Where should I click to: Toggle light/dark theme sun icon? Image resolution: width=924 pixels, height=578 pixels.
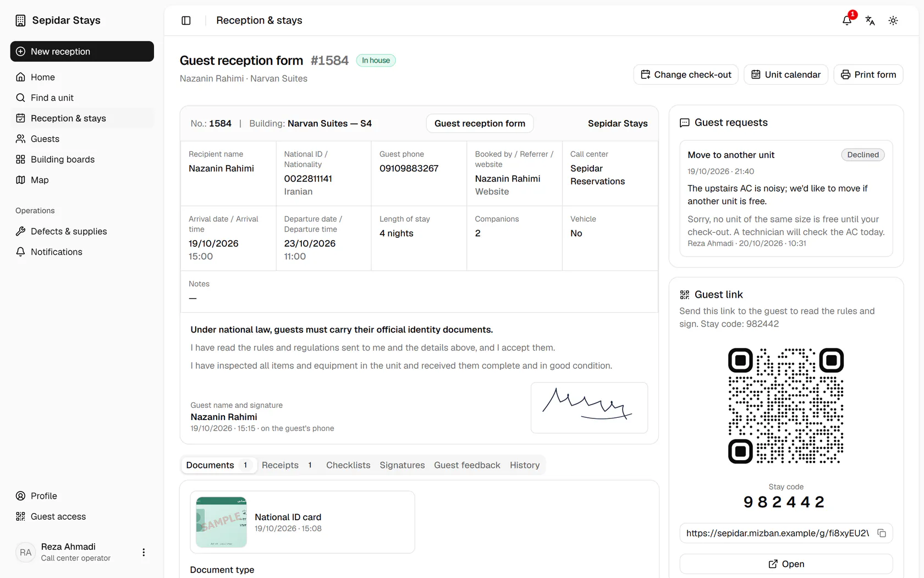coord(893,20)
